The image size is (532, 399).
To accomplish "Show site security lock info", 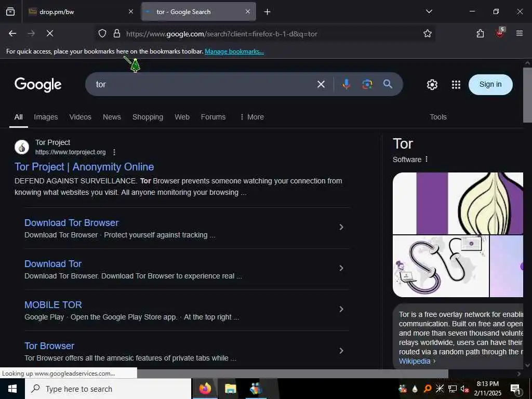I will pyautogui.click(x=117, y=33).
